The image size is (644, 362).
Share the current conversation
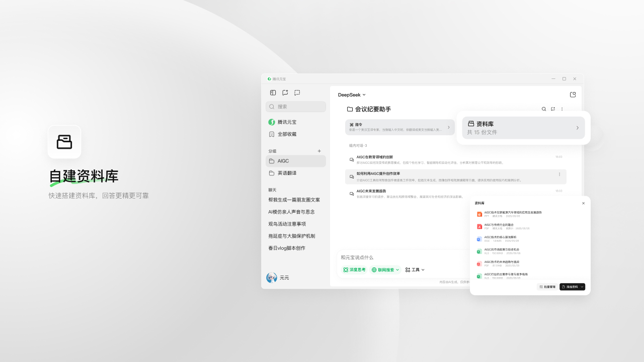click(553, 109)
